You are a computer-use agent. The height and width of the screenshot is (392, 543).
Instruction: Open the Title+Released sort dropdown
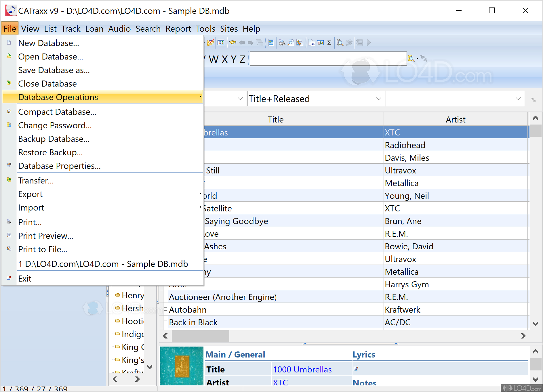point(379,99)
